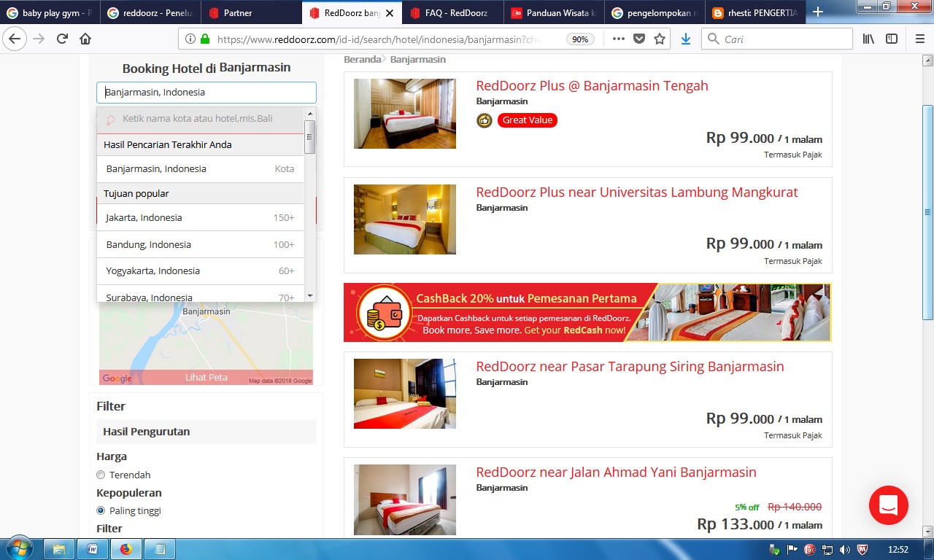Image resolution: width=934 pixels, height=560 pixels.
Task: Switch to the FAQ - RedDoorz tab
Action: click(452, 12)
